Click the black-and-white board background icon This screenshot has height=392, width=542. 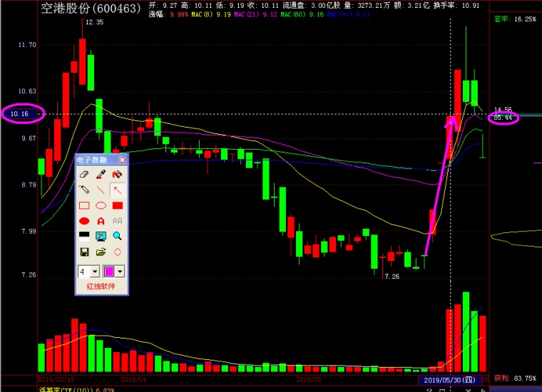tap(84, 236)
